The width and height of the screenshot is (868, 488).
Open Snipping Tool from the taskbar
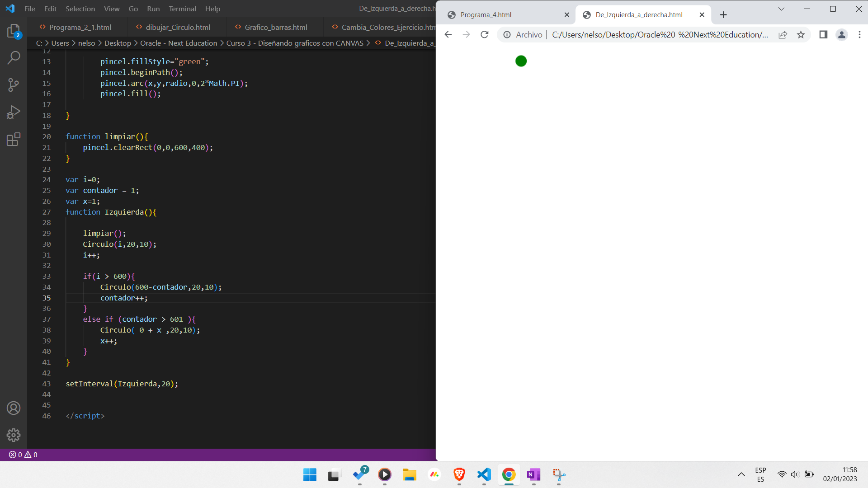pos(559,474)
